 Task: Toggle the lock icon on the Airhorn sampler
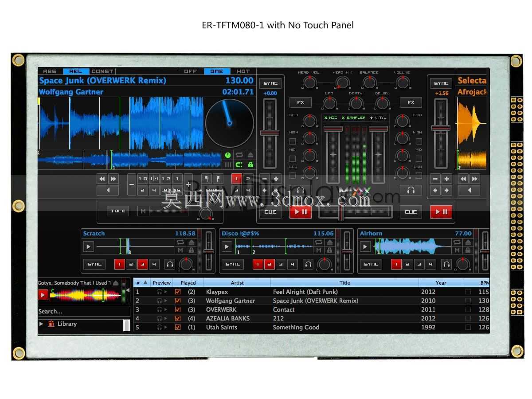coord(468,250)
